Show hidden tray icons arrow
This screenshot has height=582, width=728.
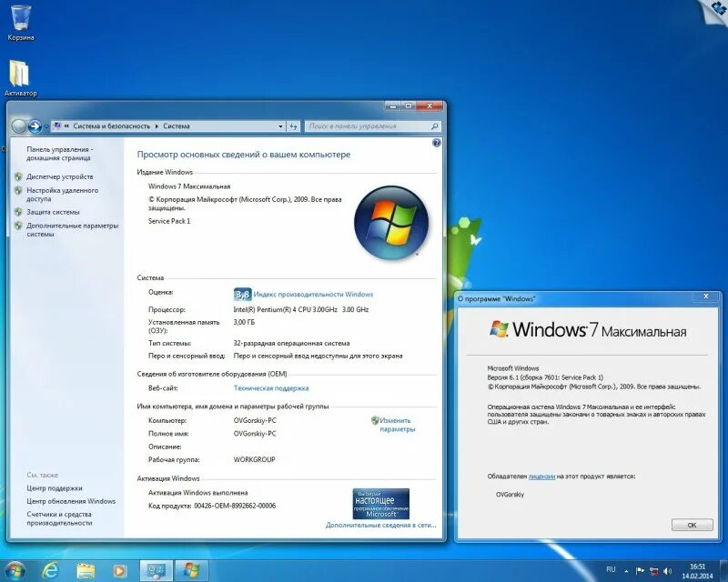[626, 571]
